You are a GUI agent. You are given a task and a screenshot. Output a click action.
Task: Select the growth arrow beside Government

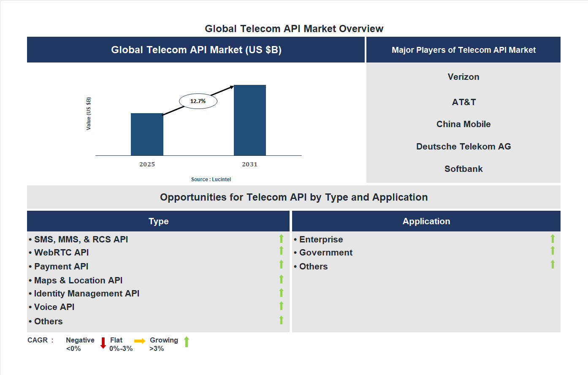point(553,252)
